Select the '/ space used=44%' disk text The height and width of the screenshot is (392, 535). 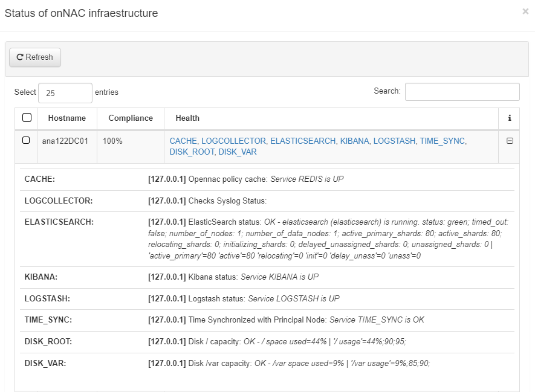(294, 341)
